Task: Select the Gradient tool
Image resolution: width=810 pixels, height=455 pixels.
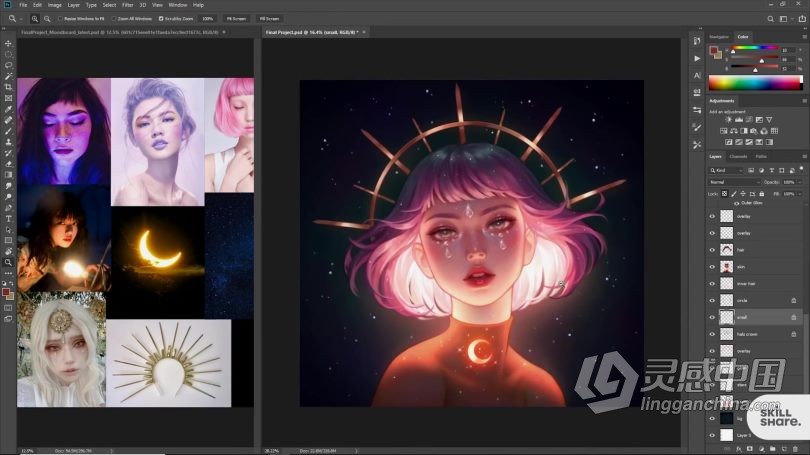Action: 8,175
